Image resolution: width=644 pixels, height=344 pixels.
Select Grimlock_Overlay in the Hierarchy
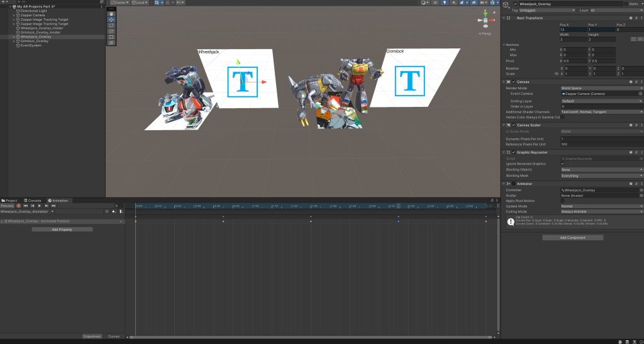point(34,41)
